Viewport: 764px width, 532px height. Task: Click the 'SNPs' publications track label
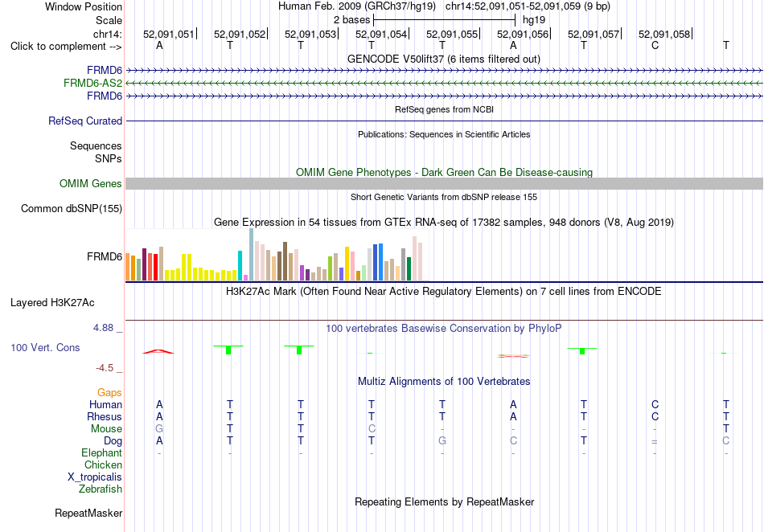[109, 158]
